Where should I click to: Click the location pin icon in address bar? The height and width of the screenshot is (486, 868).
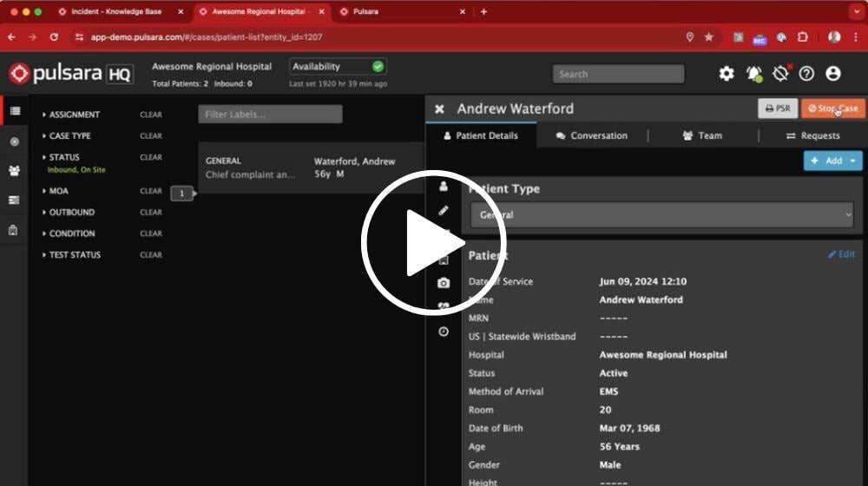pos(690,37)
